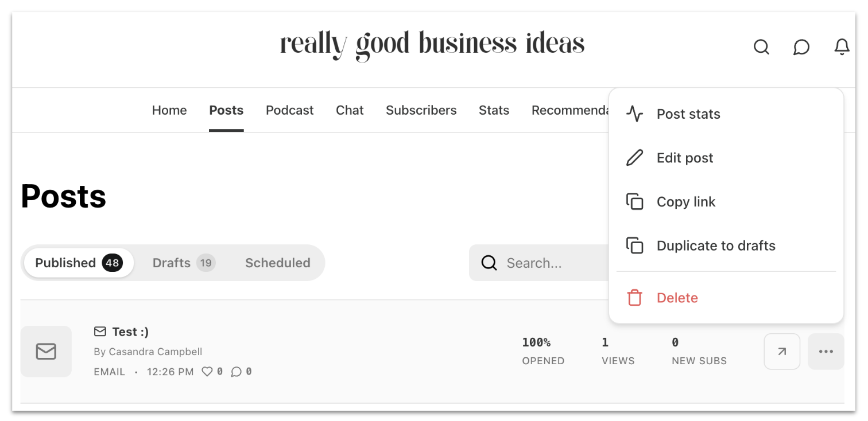
Task: Switch to the Scheduled filter
Action: [278, 263]
